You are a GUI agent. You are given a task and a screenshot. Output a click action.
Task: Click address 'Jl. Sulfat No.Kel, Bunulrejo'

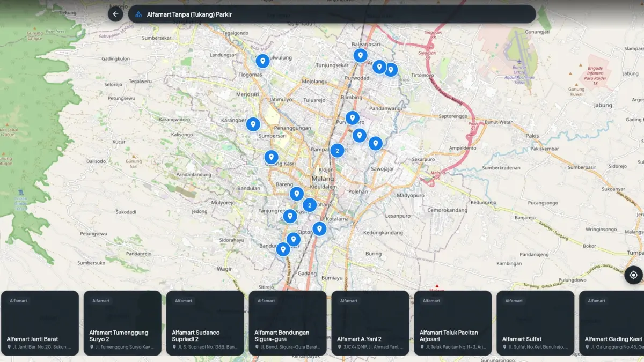(x=538, y=347)
